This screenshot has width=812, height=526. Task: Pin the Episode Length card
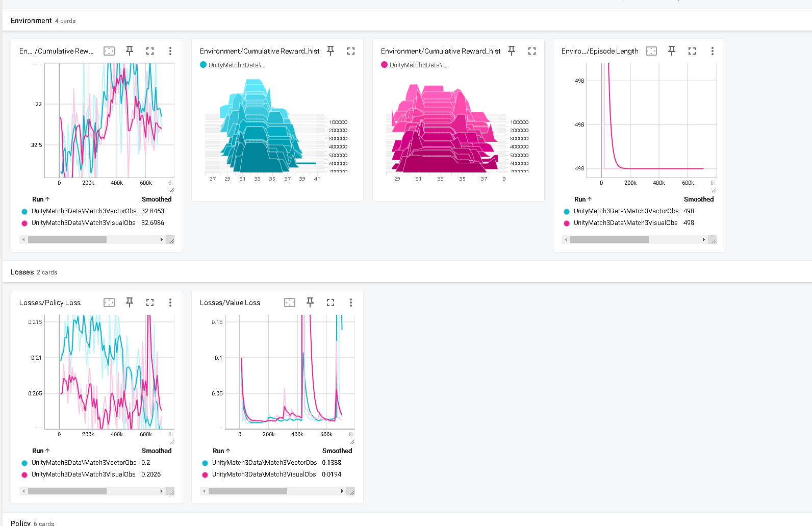pyautogui.click(x=672, y=51)
